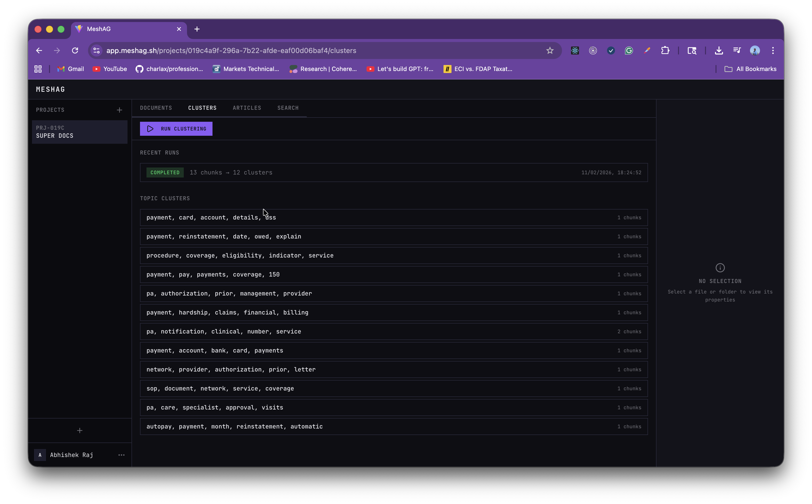Open the autopay, payment, month cluster
This screenshot has height=504, width=812.
393,427
